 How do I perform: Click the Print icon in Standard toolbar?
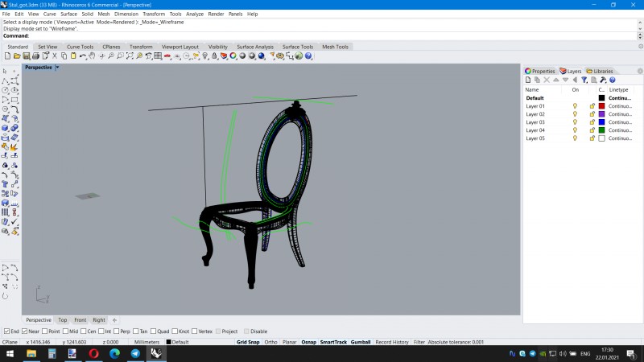(x=35, y=56)
